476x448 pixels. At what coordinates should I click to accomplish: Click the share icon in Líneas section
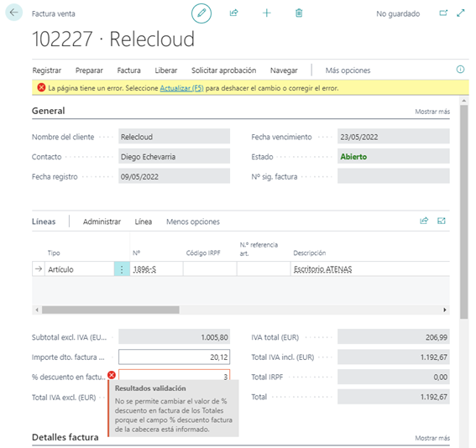424,221
